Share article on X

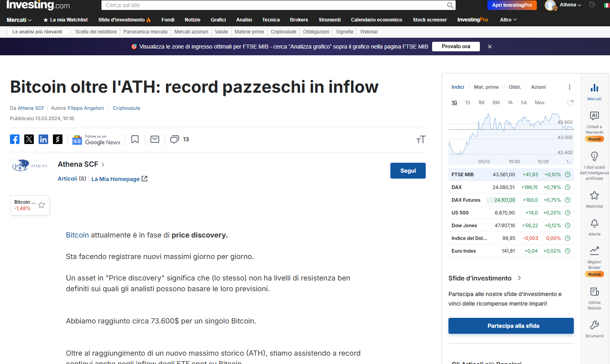(x=29, y=139)
